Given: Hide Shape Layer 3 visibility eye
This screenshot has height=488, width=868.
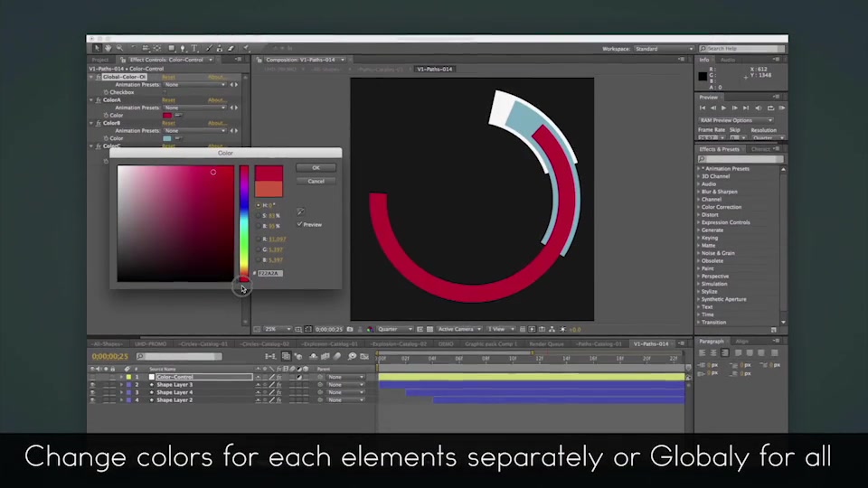Looking at the screenshot, I should (x=92, y=385).
